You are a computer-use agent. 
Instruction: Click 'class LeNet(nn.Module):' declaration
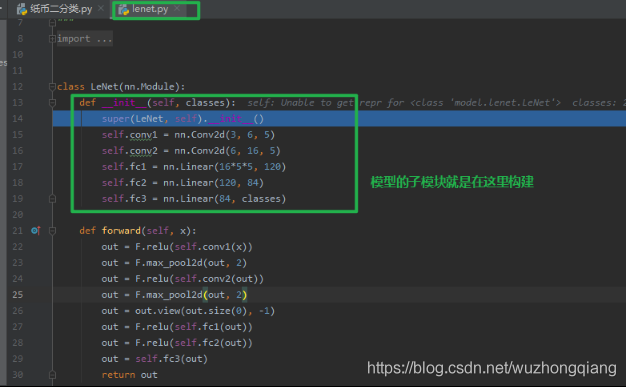click(x=121, y=87)
